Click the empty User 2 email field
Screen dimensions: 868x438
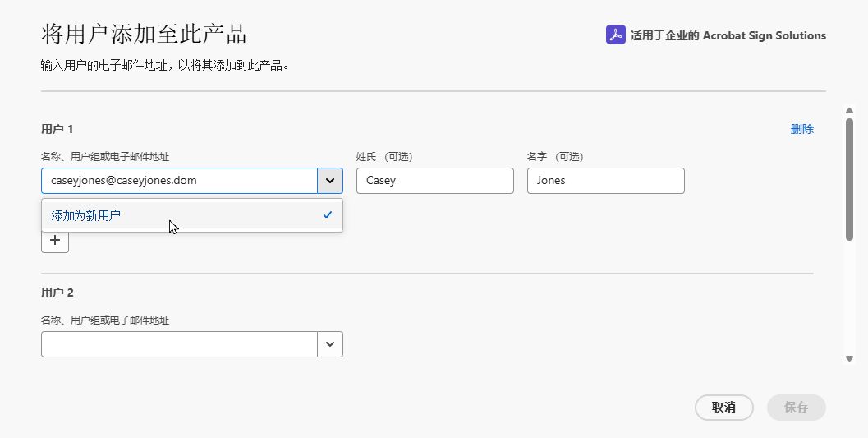tap(179, 344)
